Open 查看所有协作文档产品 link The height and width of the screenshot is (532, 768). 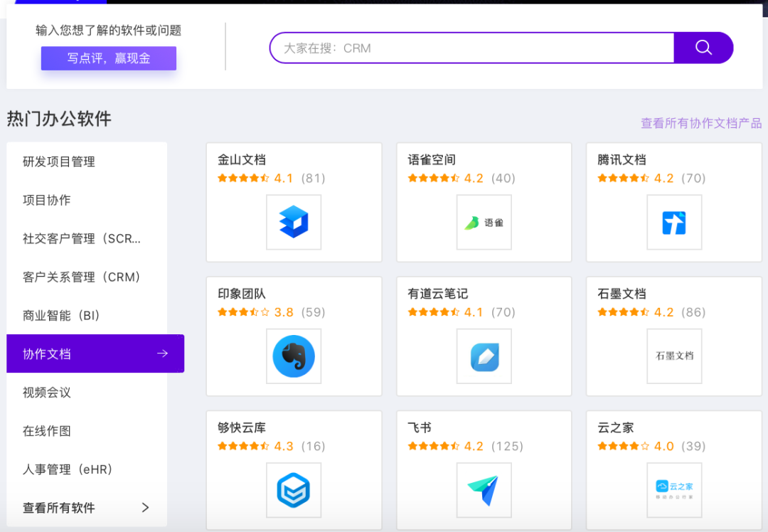click(x=701, y=123)
